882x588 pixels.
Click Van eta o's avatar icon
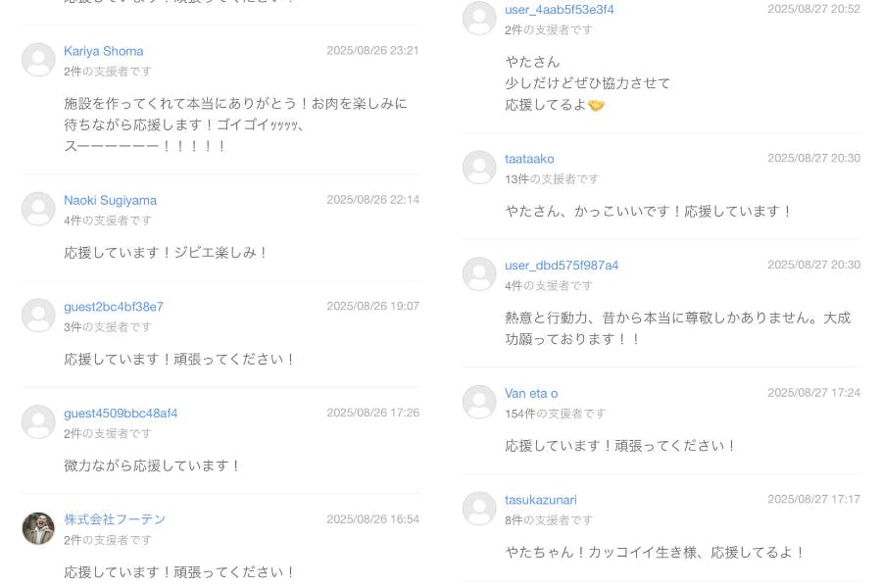point(479,402)
